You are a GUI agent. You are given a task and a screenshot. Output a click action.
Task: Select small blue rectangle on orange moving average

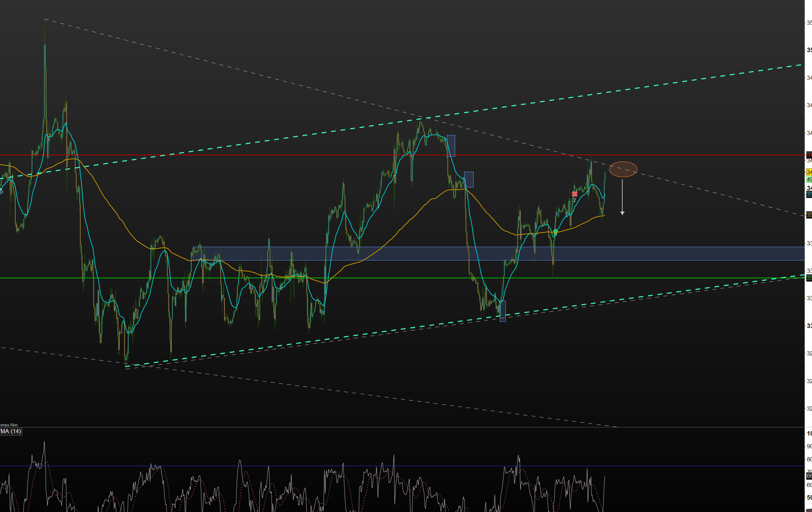click(469, 180)
